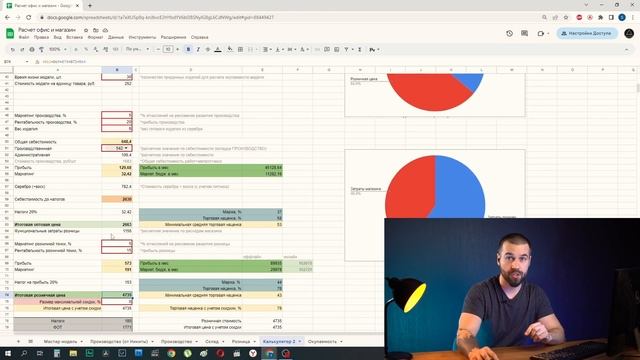Viewport: 640px width, 360px height.
Task: Open the font family dropdown
Action: pos(137,49)
